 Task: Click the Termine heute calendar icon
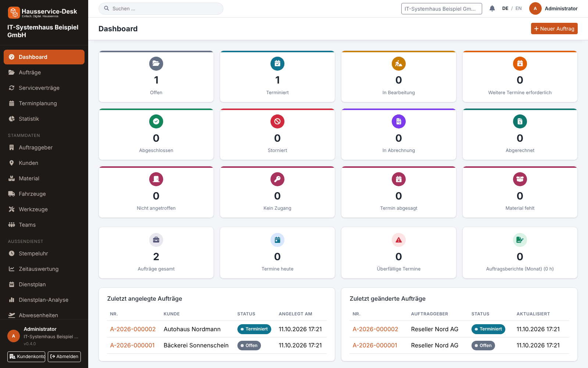pos(277,240)
